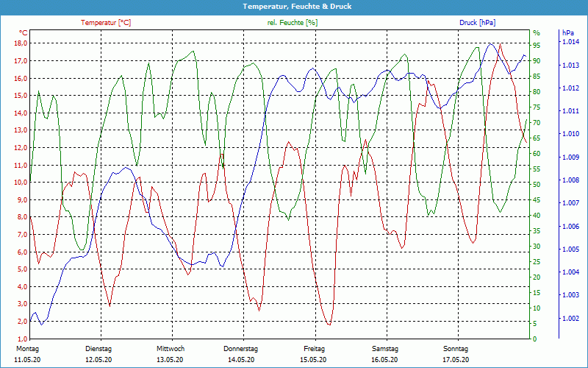Select the red 'Temperatur [°C]' legend label
588x368 pixels.
click(x=106, y=23)
